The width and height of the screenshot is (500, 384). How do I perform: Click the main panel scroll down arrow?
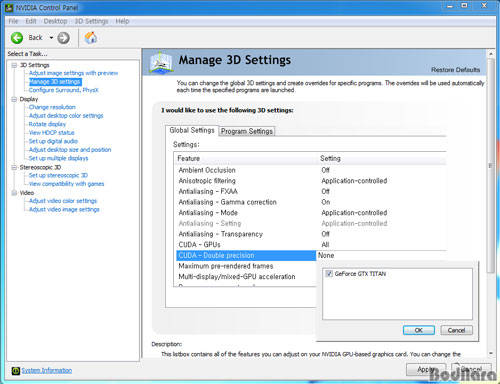[491, 353]
